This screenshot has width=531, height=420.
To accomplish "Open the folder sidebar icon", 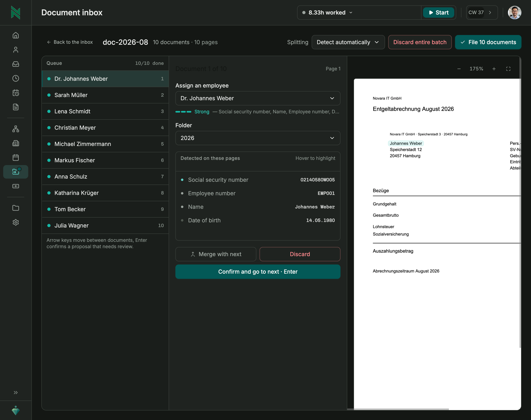I will 16,208.
